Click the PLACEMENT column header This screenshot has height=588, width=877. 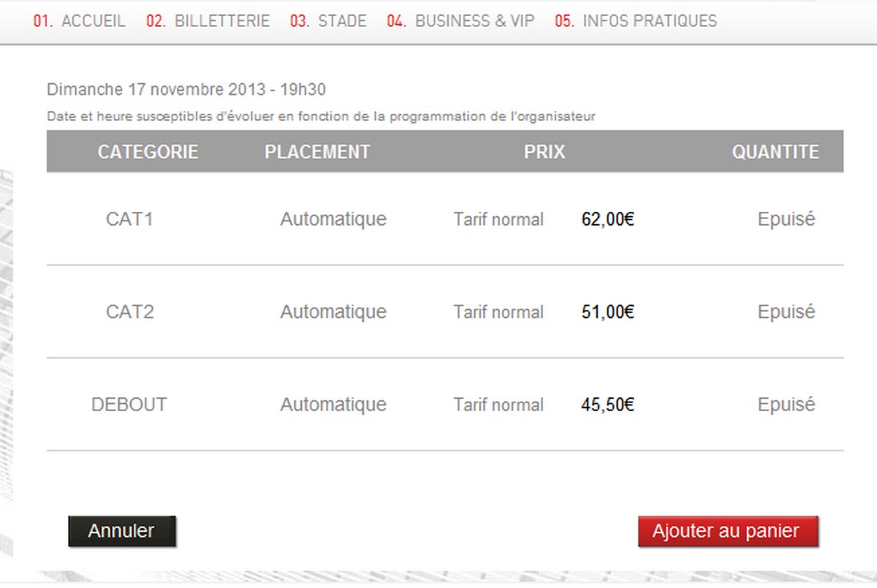tap(317, 152)
